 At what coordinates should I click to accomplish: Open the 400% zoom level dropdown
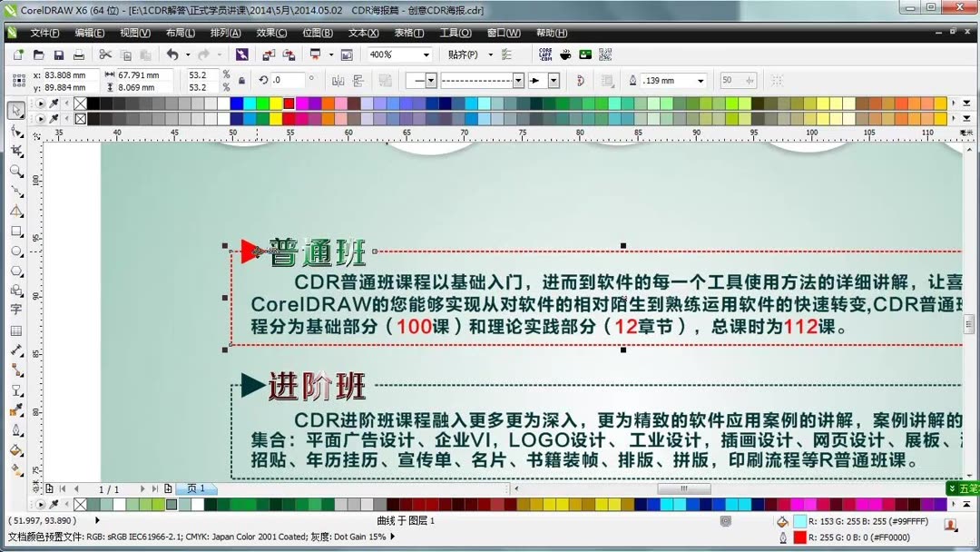427,54
